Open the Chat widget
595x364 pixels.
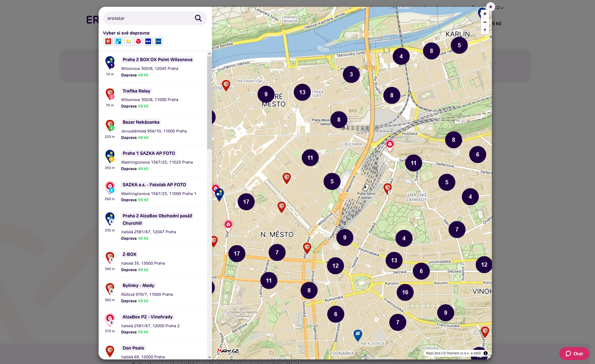[x=574, y=353]
